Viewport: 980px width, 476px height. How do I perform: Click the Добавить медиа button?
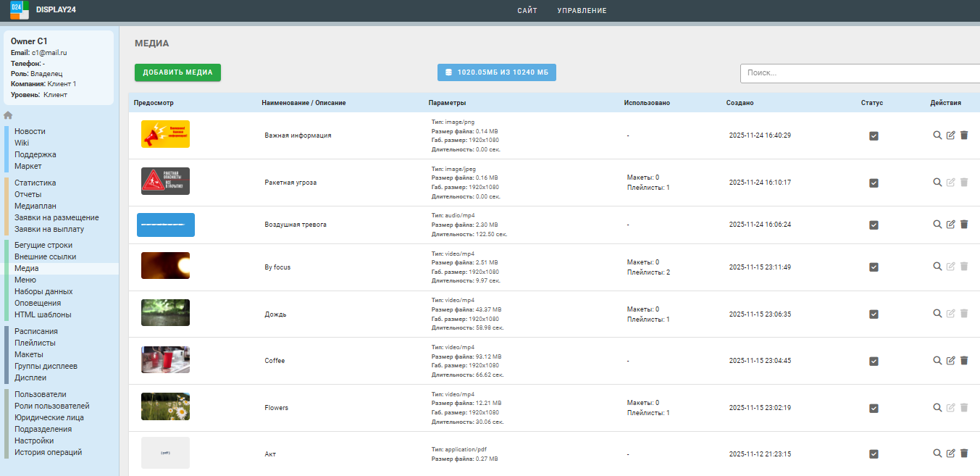coord(177,72)
